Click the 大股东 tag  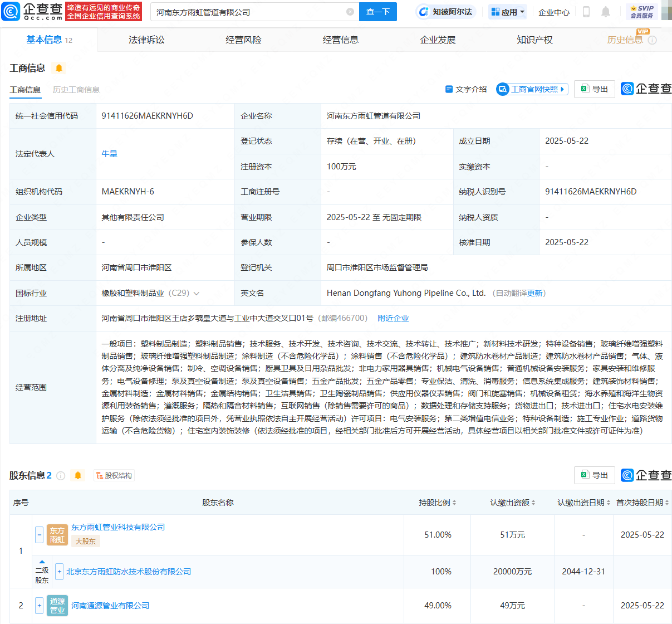tap(86, 542)
